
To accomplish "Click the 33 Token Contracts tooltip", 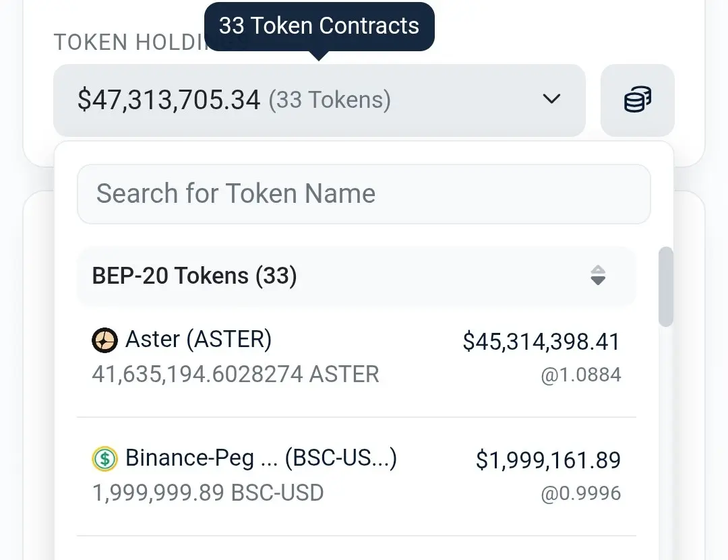I will pos(319,26).
